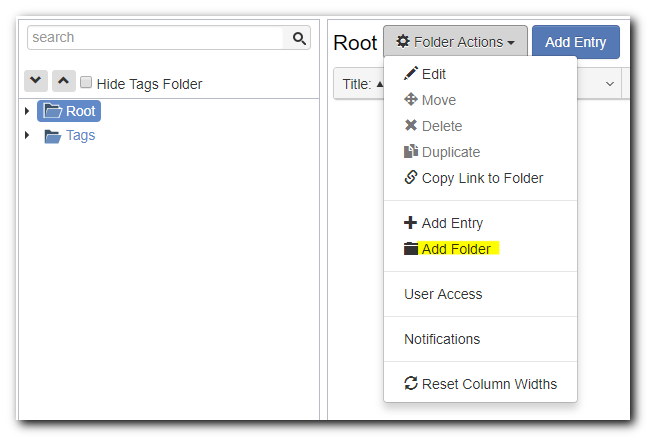The image size is (647, 437).
Task: Expand the Tags tree node arrow
Action: coord(27,135)
